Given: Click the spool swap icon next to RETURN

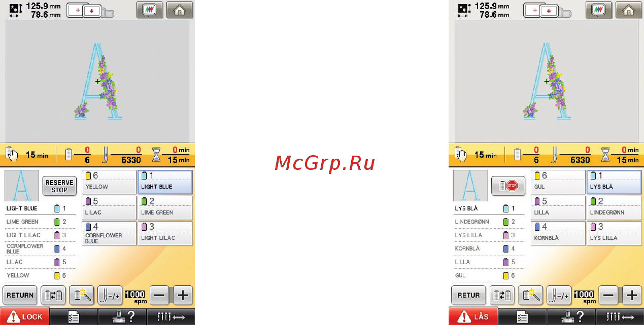Looking at the screenshot, I should (53, 295).
